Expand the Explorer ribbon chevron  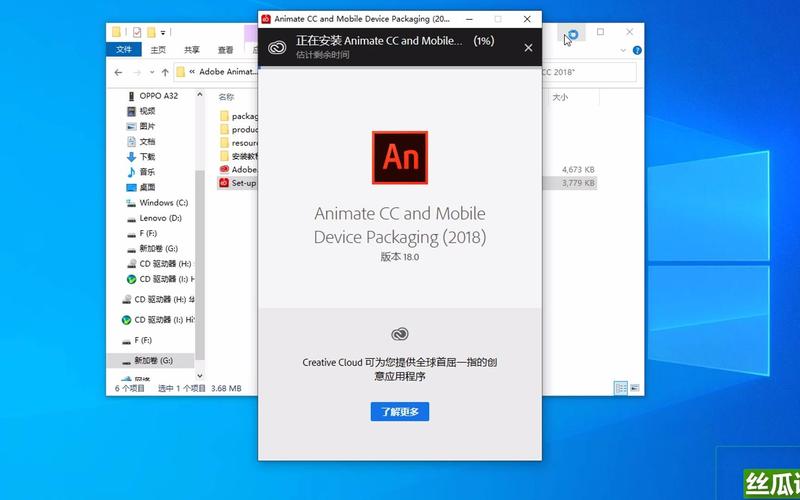pos(623,51)
